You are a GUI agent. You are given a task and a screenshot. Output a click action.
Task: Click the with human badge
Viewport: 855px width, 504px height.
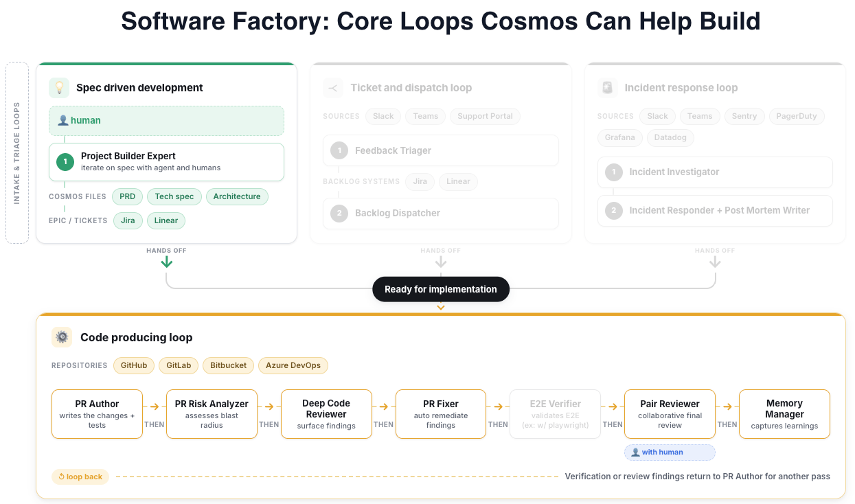point(670,453)
